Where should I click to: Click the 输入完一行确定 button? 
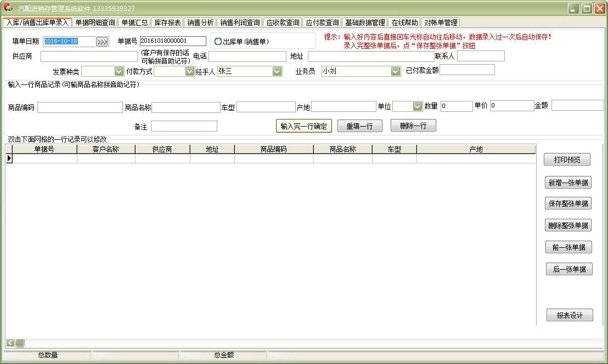coord(303,126)
